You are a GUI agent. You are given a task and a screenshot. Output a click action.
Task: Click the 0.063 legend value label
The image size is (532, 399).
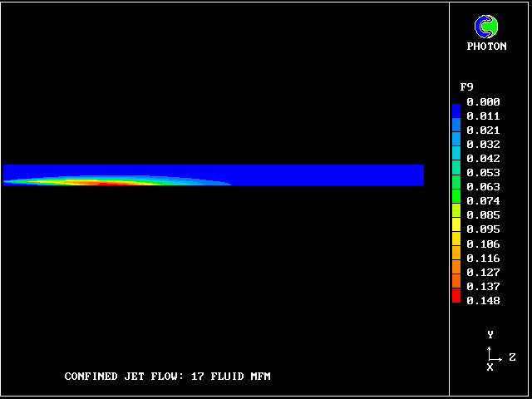[x=483, y=187]
